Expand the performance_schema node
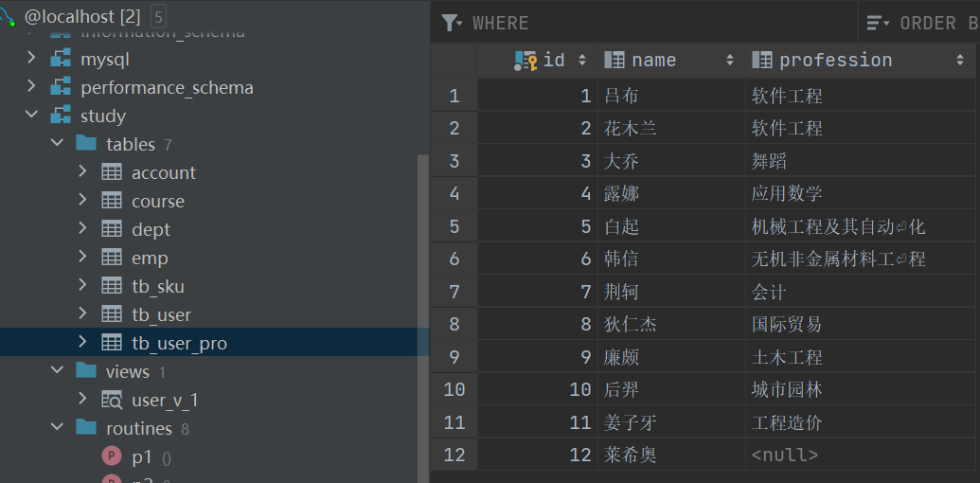Image resolution: width=980 pixels, height=483 pixels. [31, 87]
